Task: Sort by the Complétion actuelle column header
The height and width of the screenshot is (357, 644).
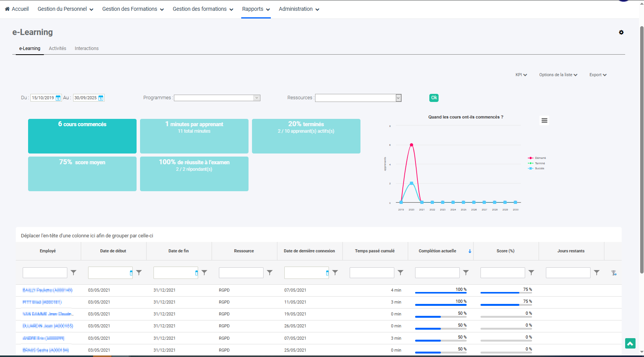Action: (x=437, y=251)
